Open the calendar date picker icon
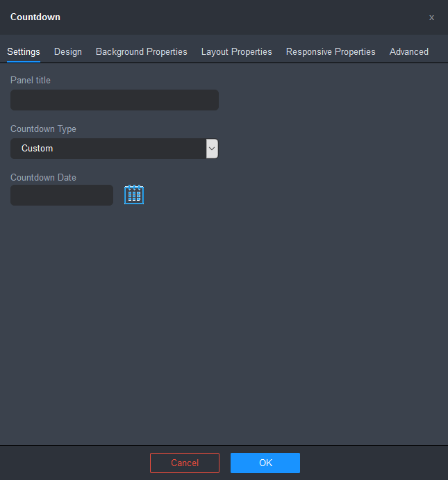Screen dimensions: 448x480 coord(134,195)
